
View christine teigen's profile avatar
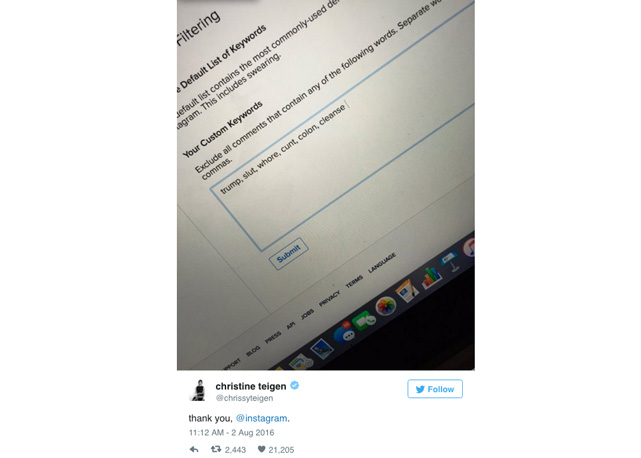(199, 390)
